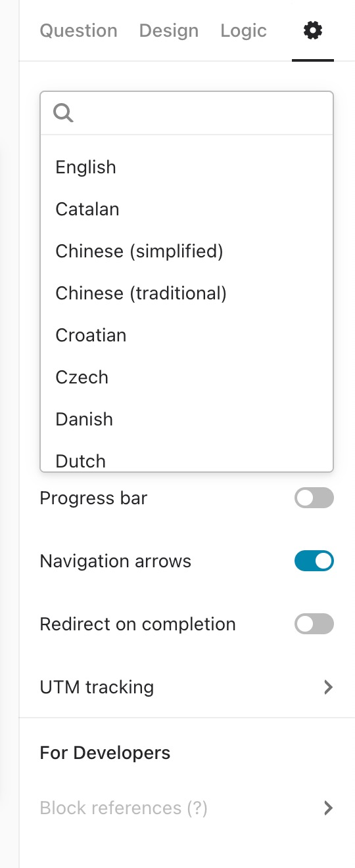
Task: Turn off Navigation arrows switch
Action: click(314, 561)
